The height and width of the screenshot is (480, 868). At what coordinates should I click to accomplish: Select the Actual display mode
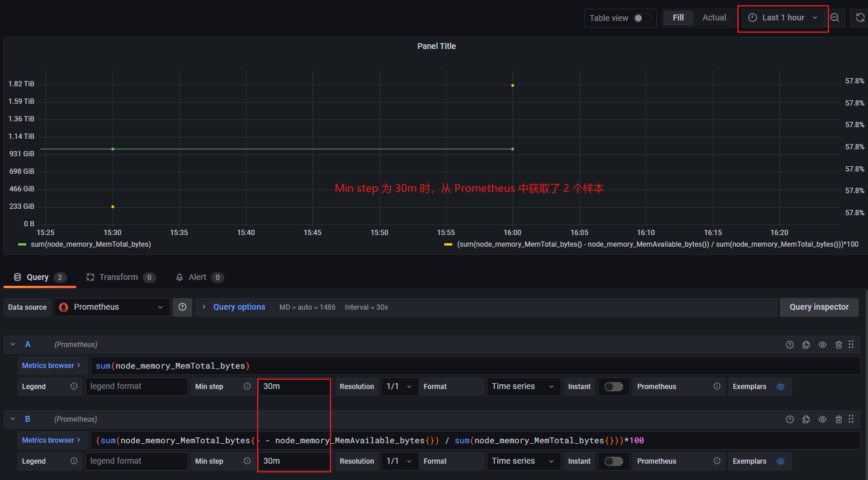[x=714, y=17]
